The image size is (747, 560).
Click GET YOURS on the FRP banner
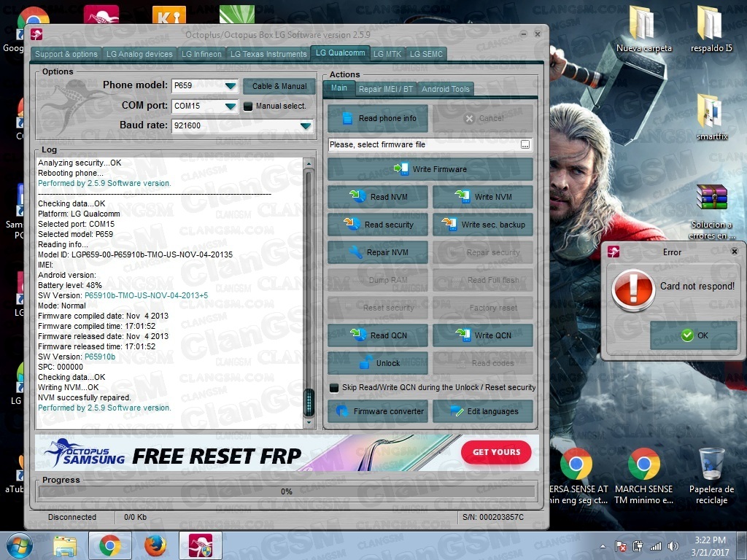coord(496,452)
